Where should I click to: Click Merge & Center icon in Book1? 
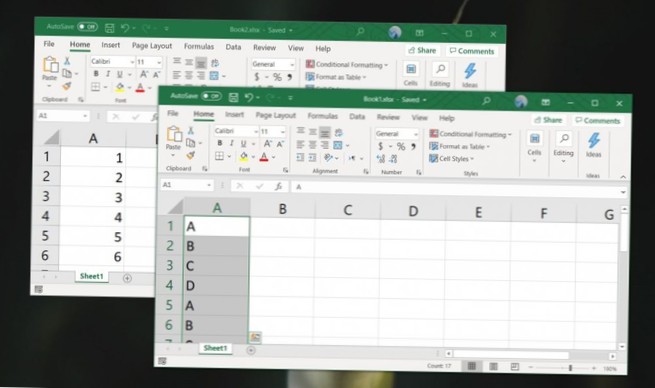click(x=338, y=145)
